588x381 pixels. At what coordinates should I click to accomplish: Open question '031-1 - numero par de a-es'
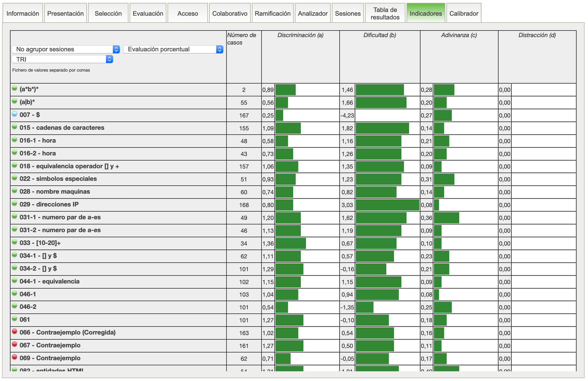pyautogui.click(x=60, y=217)
